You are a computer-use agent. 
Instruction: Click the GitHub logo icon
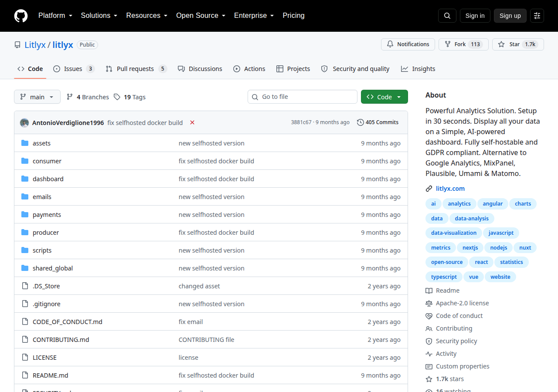pos(21,16)
